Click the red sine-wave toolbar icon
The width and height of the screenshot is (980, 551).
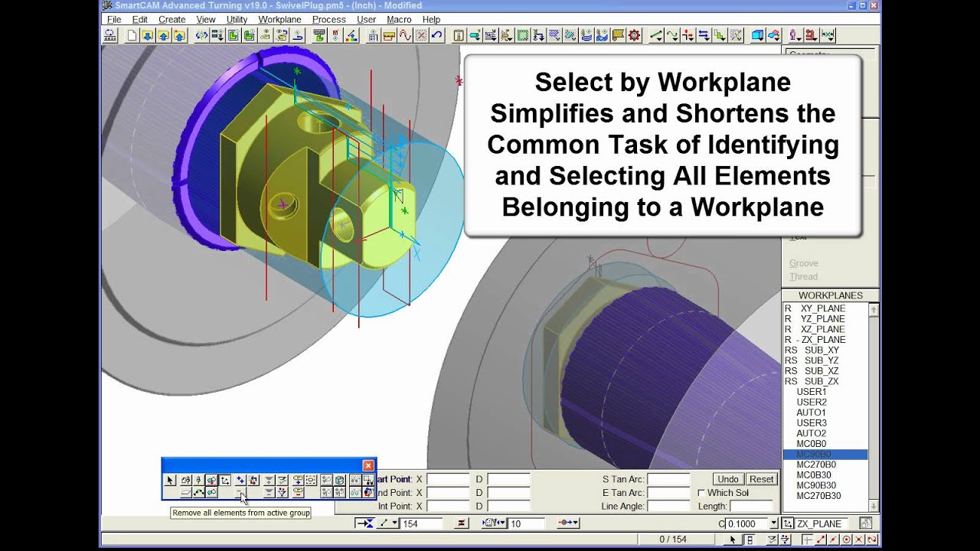pos(406,35)
